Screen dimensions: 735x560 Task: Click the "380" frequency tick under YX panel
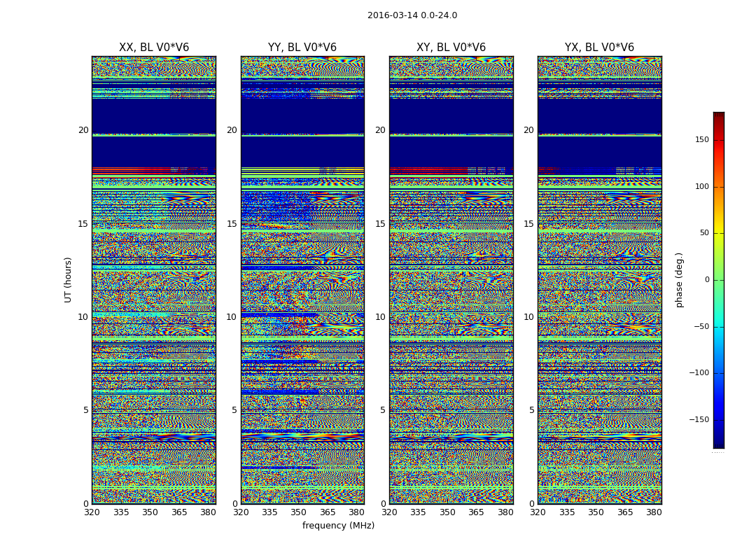[654, 512]
